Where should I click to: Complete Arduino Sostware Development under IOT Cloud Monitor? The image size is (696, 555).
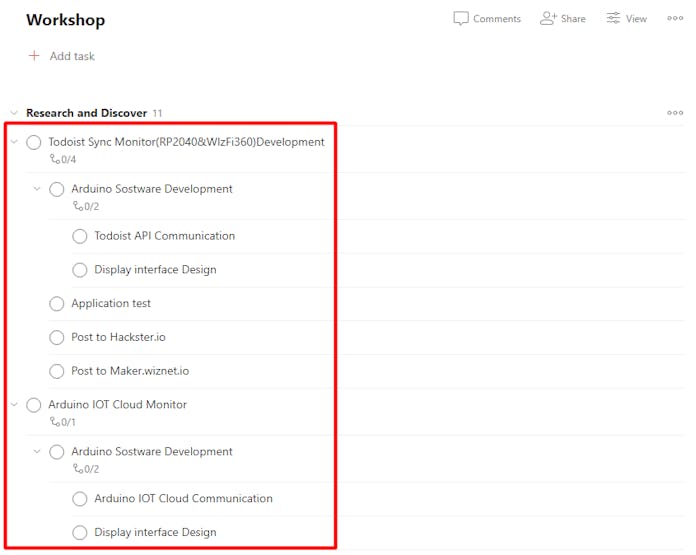point(56,452)
